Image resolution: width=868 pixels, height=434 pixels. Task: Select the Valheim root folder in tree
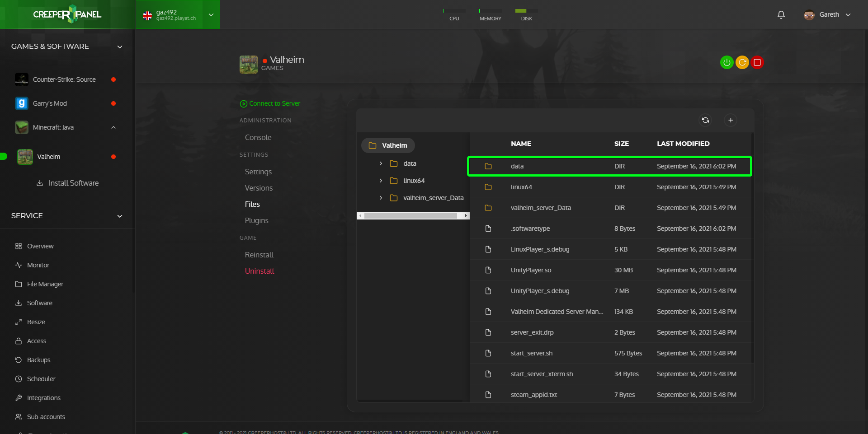coord(388,145)
